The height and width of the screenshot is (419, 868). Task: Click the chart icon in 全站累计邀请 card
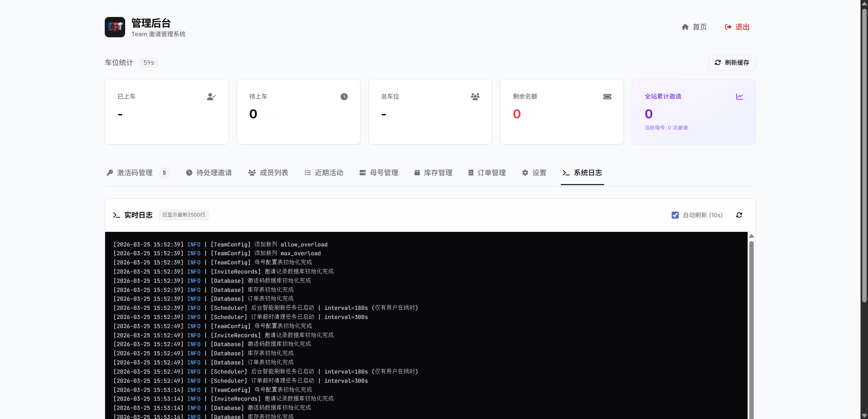tap(739, 97)
